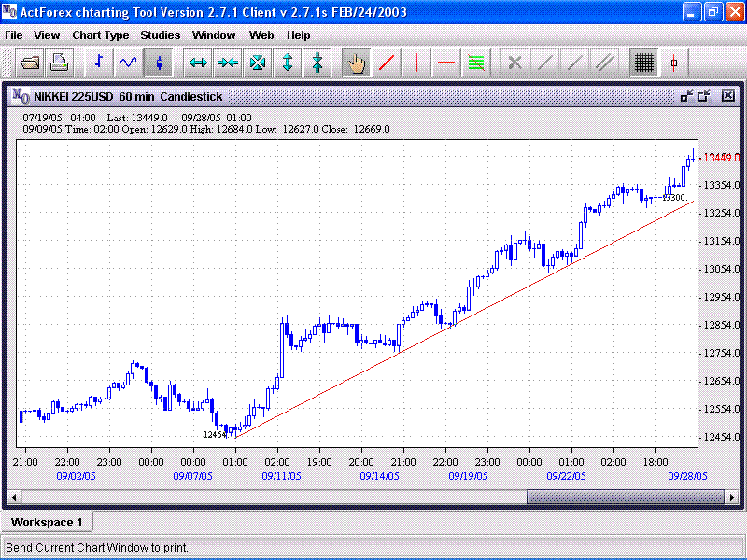Open the Chart Type menu
The height and width of the screenshot is (560, 747).
point(101,35)
